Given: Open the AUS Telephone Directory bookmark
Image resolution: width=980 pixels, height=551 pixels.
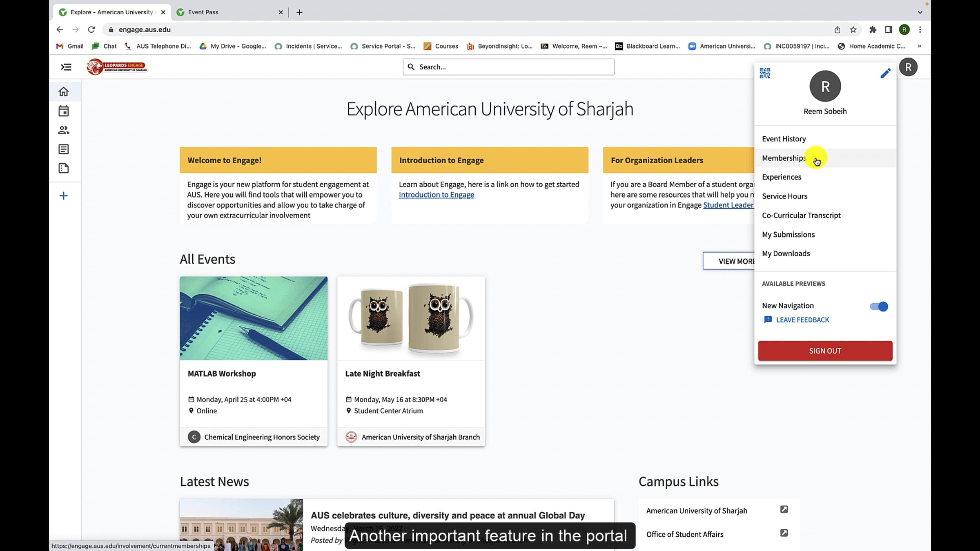Looking at the screenshot, I should pyautogui.click(x=158, y=46).
